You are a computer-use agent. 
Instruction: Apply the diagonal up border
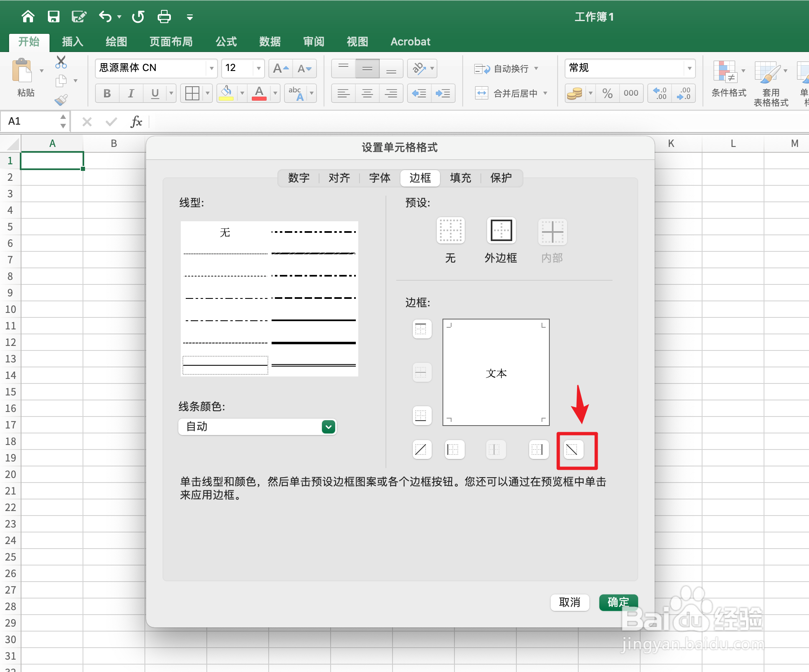coord(421,450)
